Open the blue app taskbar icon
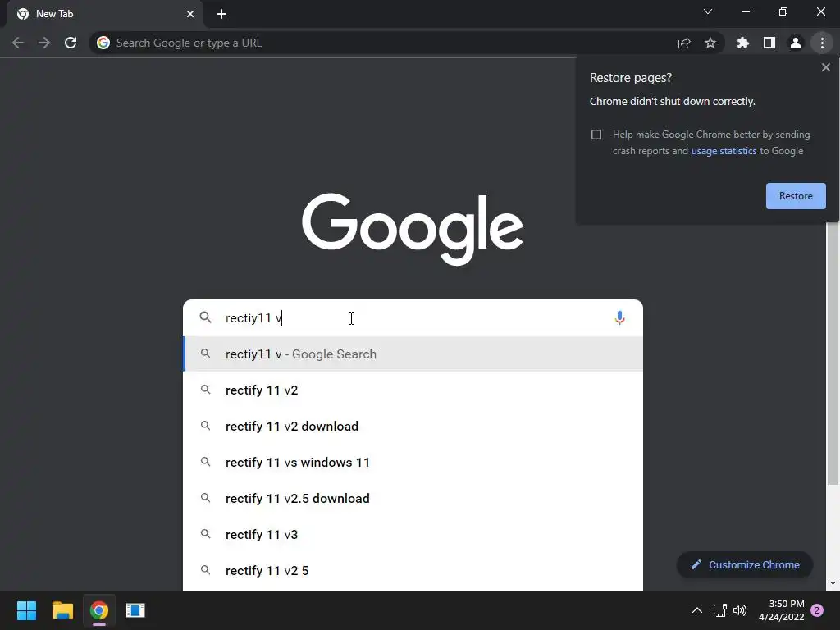 (x=135, y=610)
